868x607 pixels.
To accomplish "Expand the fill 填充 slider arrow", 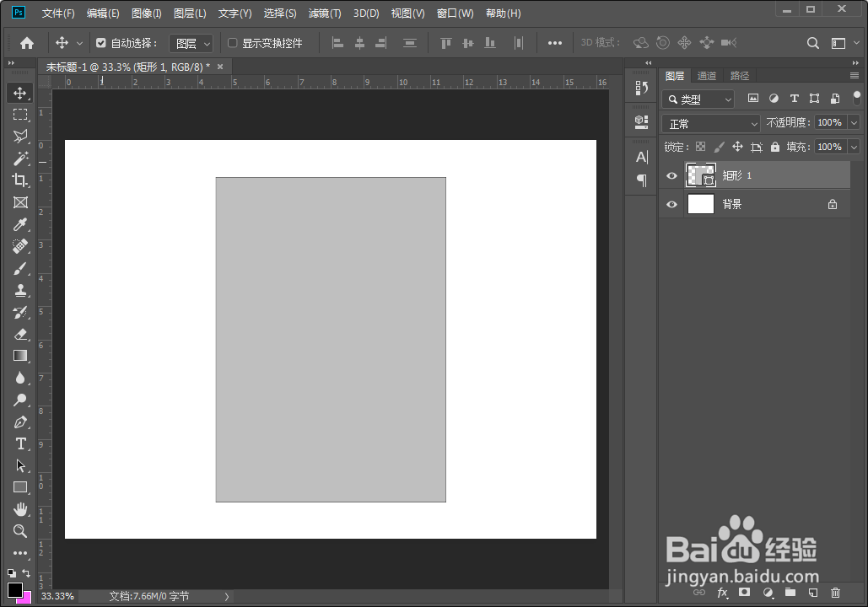I will (855, 147).
